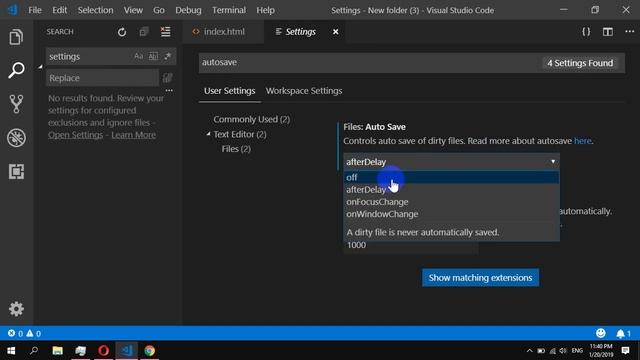Collapse all search results icon
This screenshot has width=640, height=360.
pos(143,32)
